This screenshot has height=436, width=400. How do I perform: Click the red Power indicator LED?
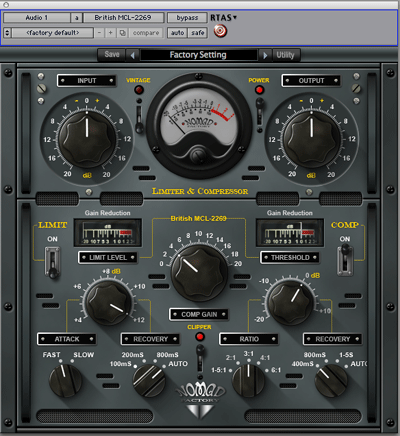coord(259,90)
